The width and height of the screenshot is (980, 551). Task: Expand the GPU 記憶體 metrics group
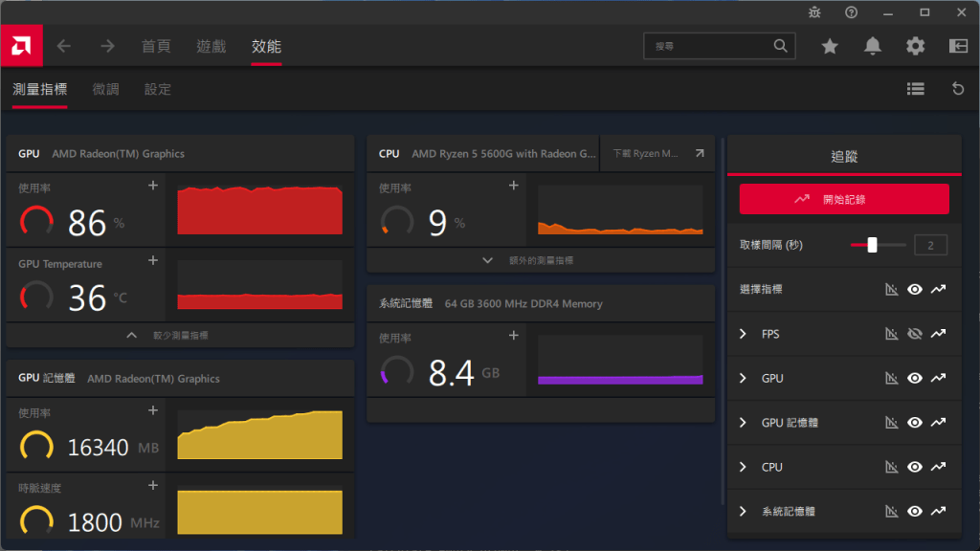click(x=743, y=423)
